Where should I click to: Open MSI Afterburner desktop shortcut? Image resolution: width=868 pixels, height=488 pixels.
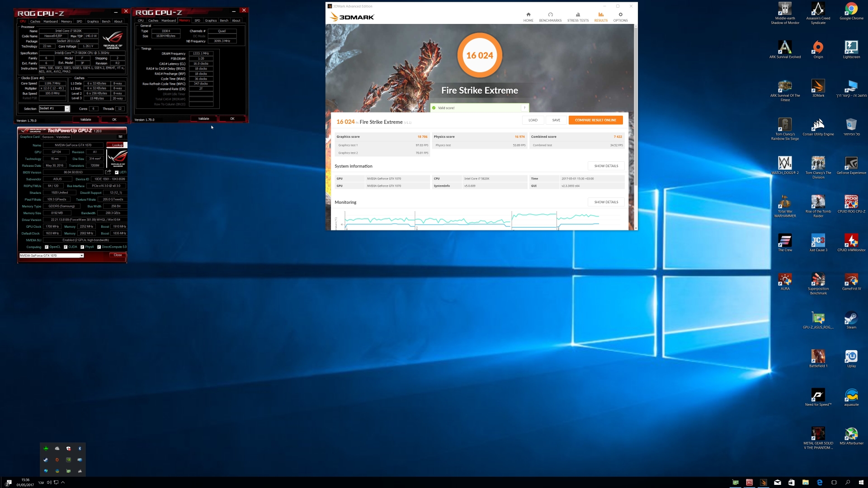click(851, 436)
